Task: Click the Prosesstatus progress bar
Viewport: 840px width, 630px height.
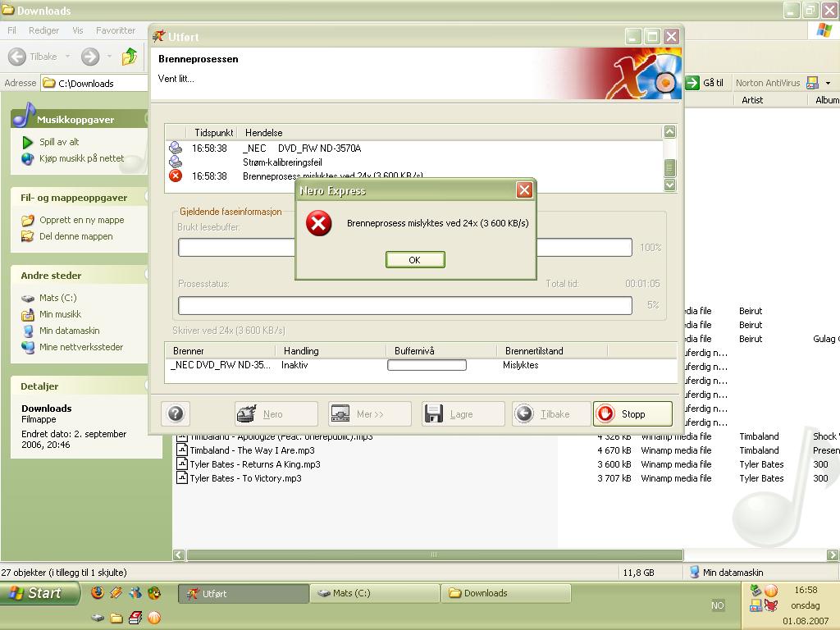Action: tap(405, 305)
